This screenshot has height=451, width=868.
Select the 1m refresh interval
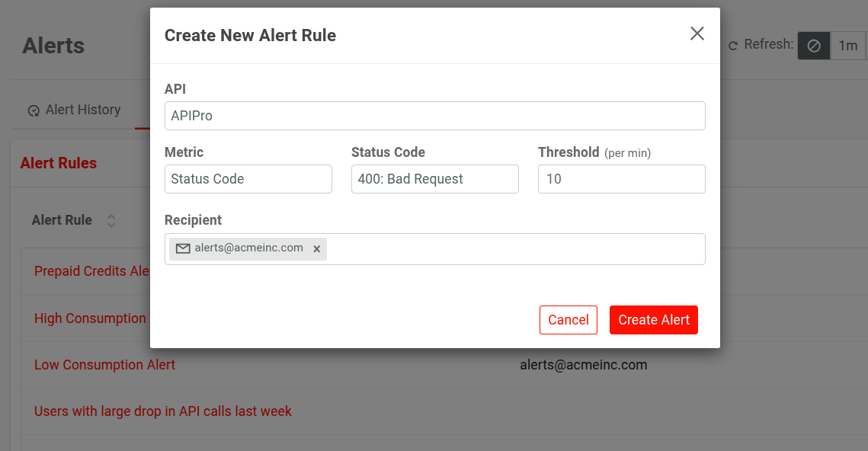848,45
